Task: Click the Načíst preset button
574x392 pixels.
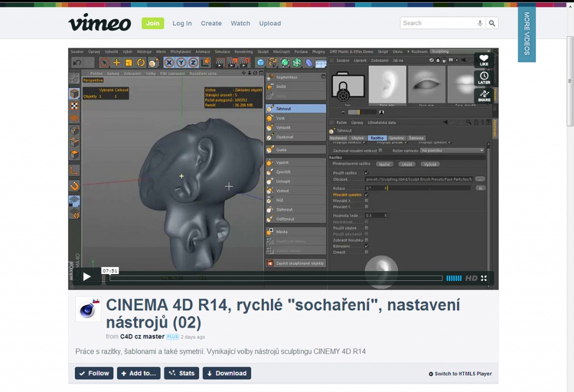Action: click(385, 164)
